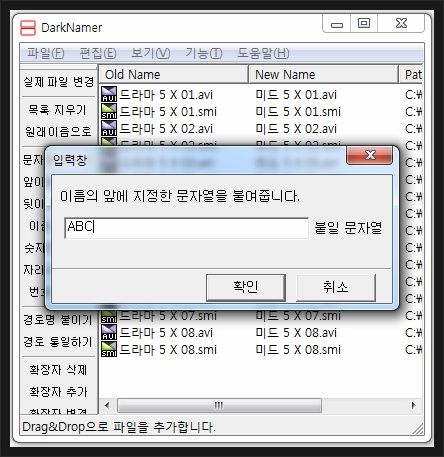Close the 입력창 dialog with red X
The height and width of the screenshot is (457, 444).
click(x=369, y=155)
